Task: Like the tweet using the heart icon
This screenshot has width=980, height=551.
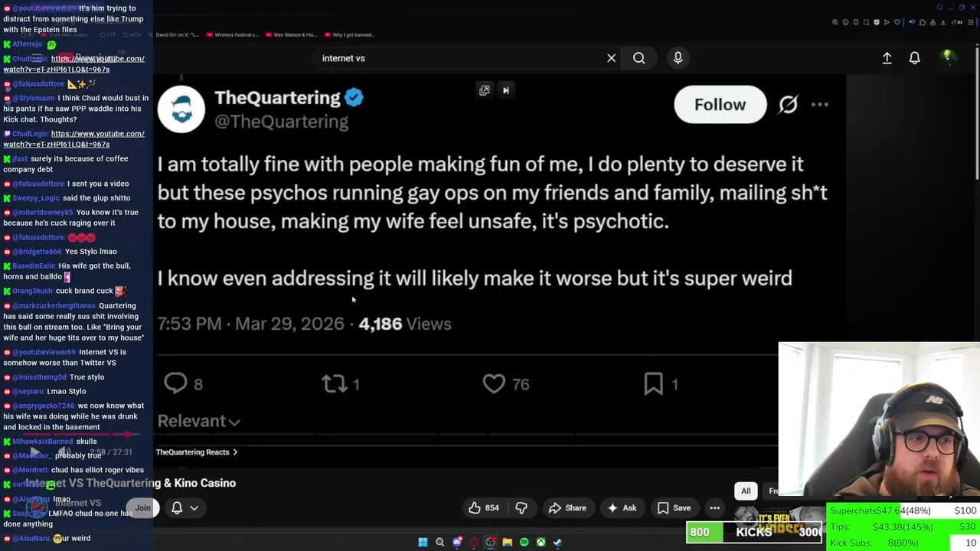Action: pyautogui.click(x=494, y=383)
